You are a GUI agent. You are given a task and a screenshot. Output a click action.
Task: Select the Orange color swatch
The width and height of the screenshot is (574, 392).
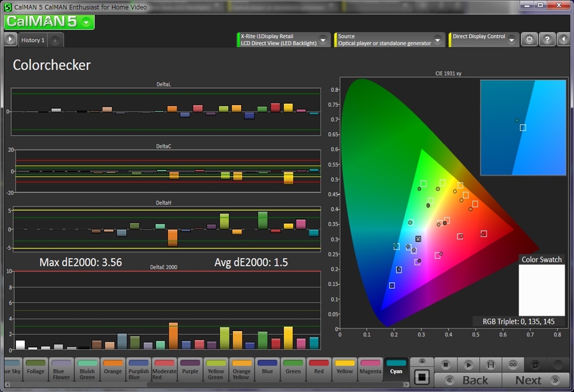click(113, 368)
